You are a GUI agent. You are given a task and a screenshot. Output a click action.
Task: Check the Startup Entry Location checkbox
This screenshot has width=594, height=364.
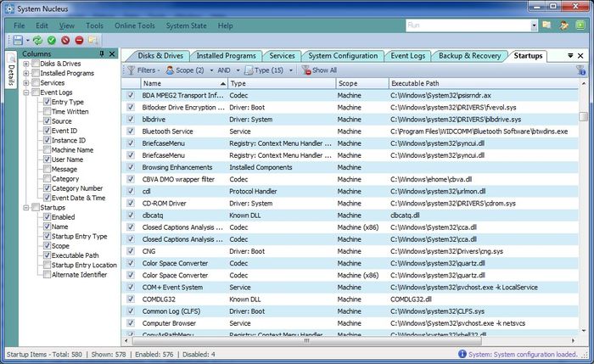click(47, 265)
